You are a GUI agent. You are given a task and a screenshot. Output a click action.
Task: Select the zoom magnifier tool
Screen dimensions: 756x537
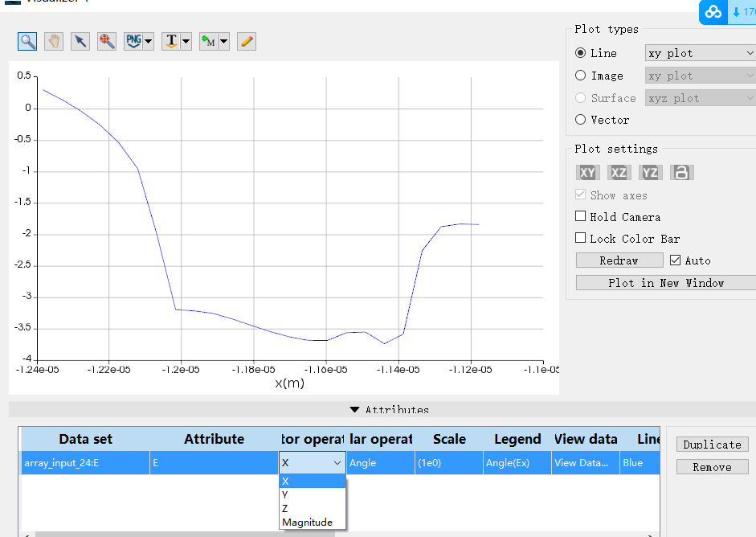[28, 42]
